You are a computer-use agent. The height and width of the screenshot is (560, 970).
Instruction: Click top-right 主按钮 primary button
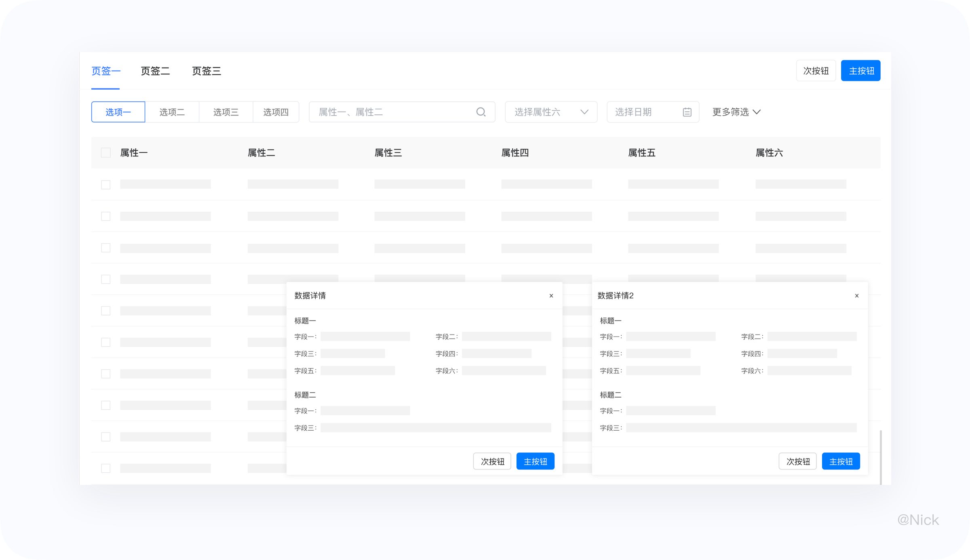pyautogui.click(x=860, y=71)
